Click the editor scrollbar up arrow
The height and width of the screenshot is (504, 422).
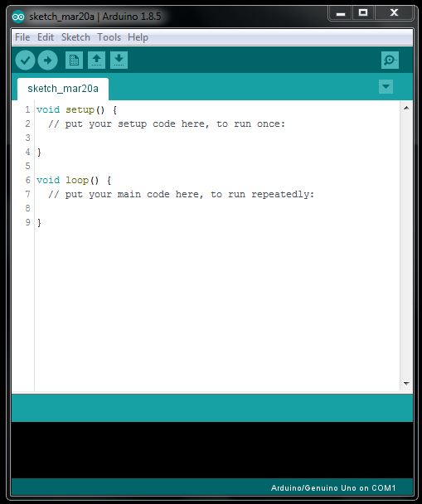(406, 109)
